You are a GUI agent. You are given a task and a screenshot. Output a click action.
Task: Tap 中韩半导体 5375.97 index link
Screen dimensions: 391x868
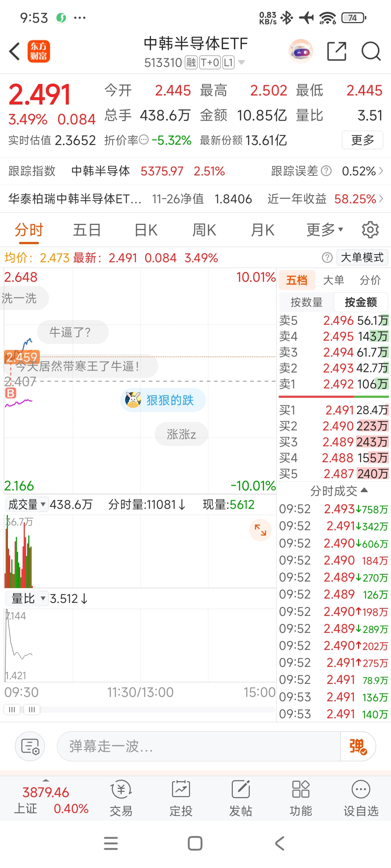[x=148, y=171]
